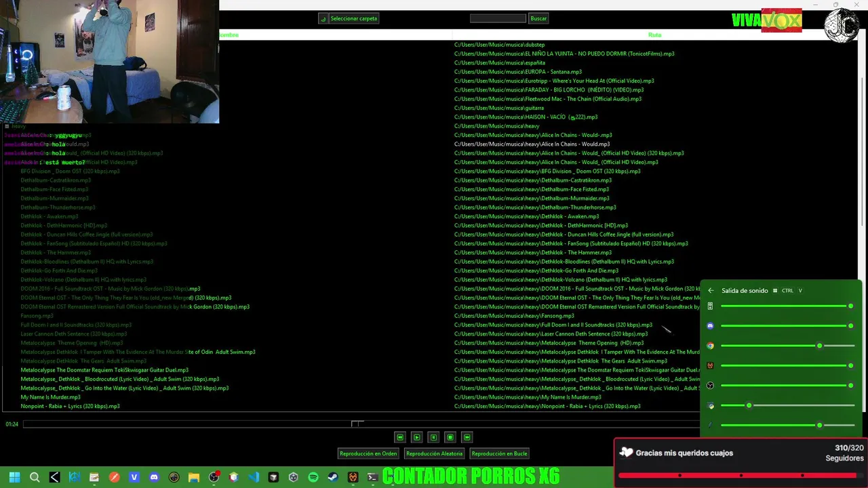Seek in the song progress bar
868x488 pixels.
tap(361, 424)
